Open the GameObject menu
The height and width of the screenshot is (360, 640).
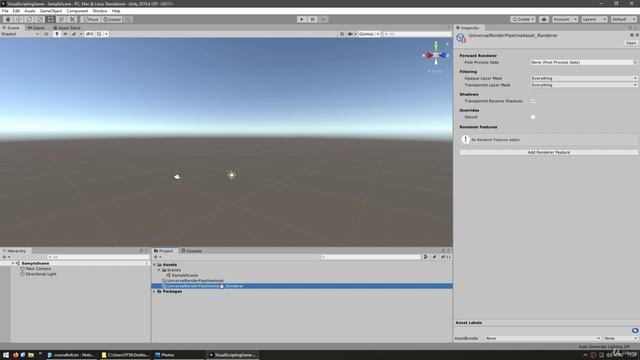[51, 11]
